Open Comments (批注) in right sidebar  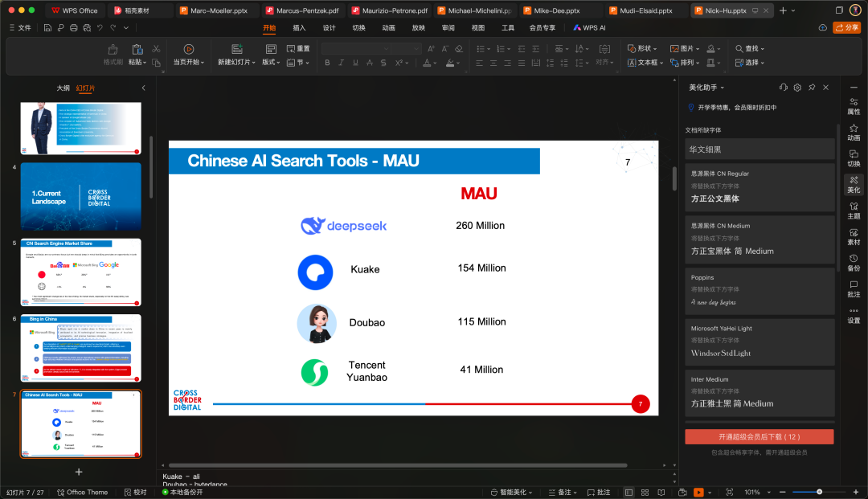854,288
